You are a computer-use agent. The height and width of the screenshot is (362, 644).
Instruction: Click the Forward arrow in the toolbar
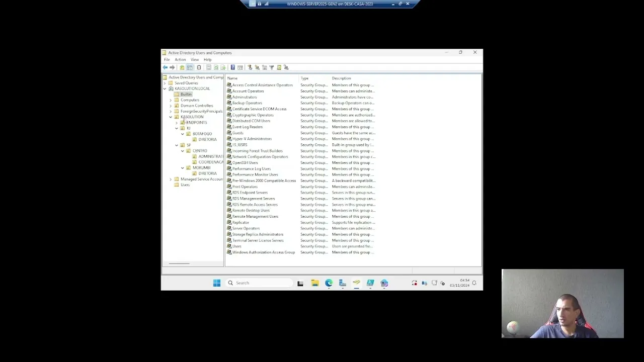coord(172,67)
